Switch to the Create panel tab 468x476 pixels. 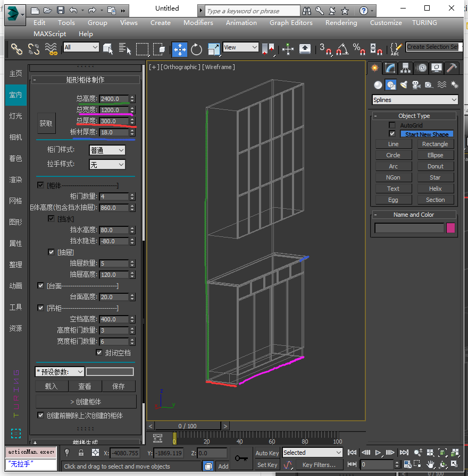375,68
